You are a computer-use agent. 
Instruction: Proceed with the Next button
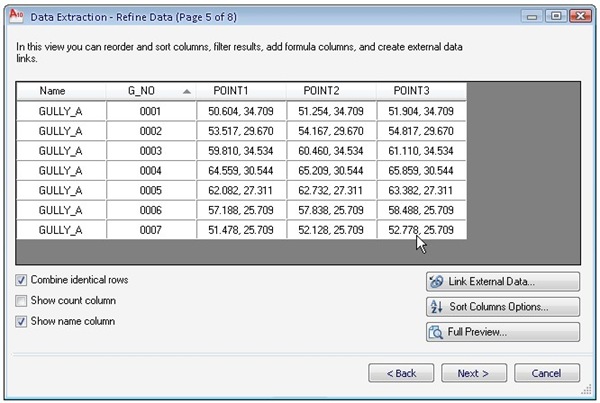click(x=474, y=373)
